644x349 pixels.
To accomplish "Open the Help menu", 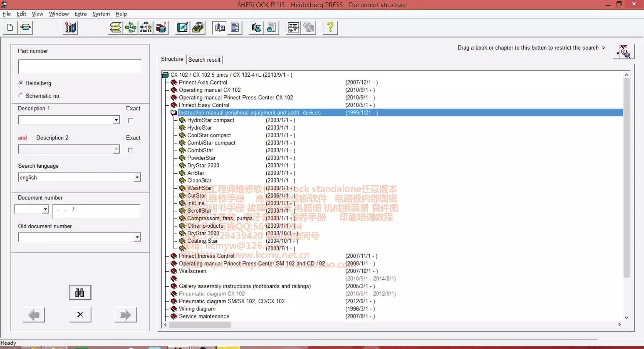I will pos(121,14).
